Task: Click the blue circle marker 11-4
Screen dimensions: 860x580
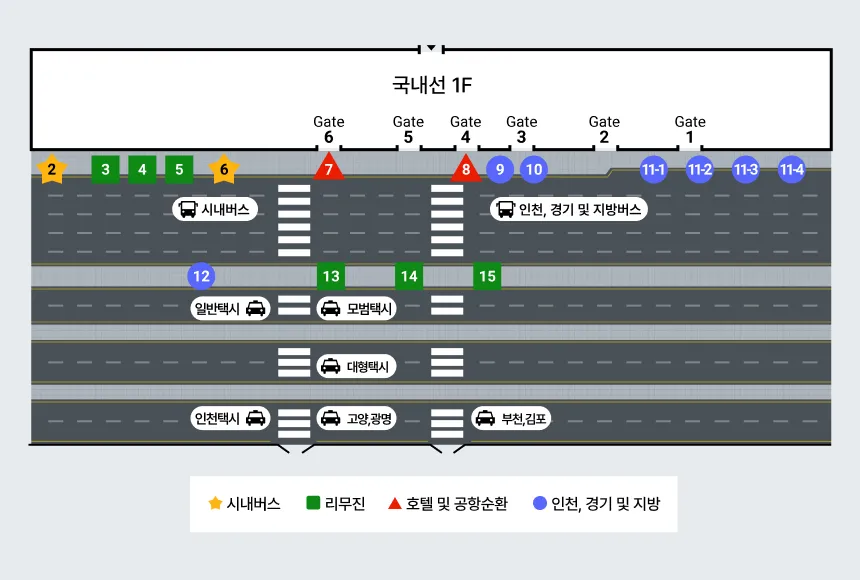Action: coord(791,170)
